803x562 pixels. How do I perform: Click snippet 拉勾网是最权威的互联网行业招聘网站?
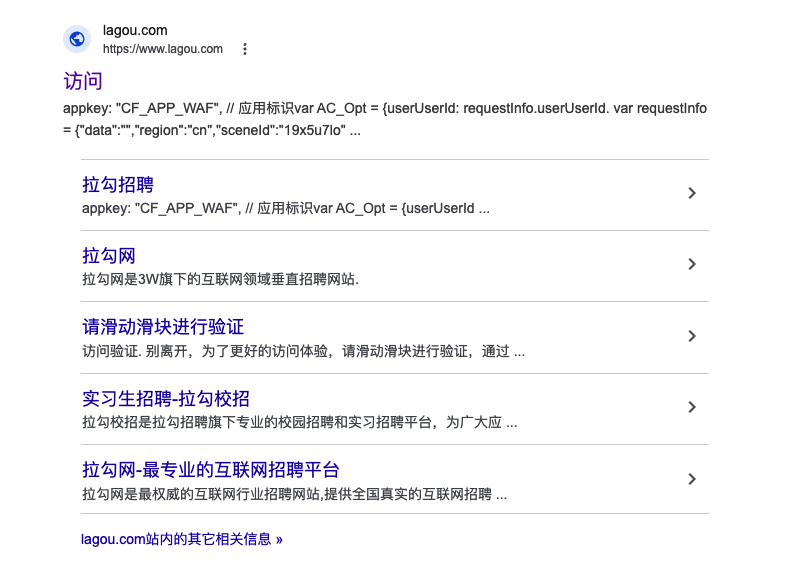click(294, 494)
